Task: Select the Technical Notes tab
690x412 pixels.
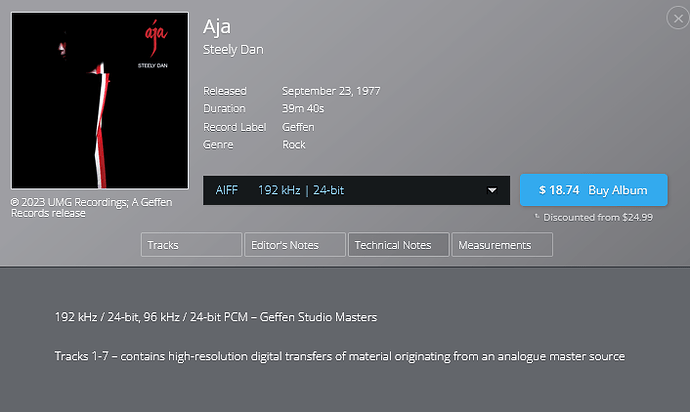Action: coord(398,245)
